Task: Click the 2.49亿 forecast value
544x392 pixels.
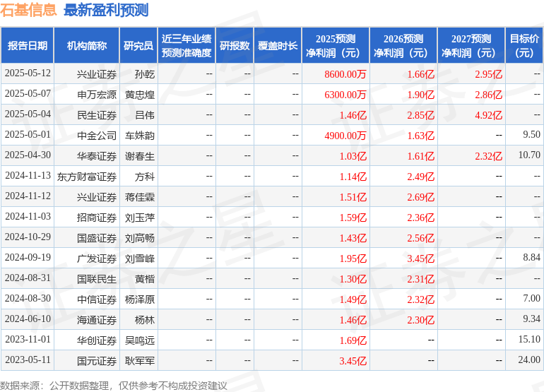Action: [x=421, y=177]
